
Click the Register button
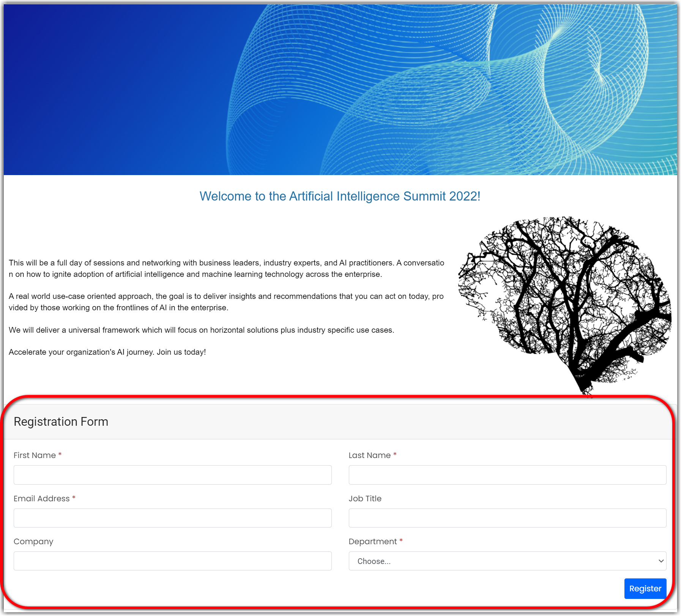(645, 589)
